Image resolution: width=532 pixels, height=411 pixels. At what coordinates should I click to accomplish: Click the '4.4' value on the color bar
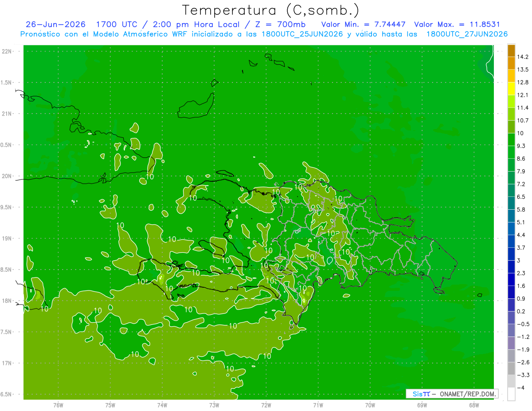pyautogui.click(x=521, y=235)
